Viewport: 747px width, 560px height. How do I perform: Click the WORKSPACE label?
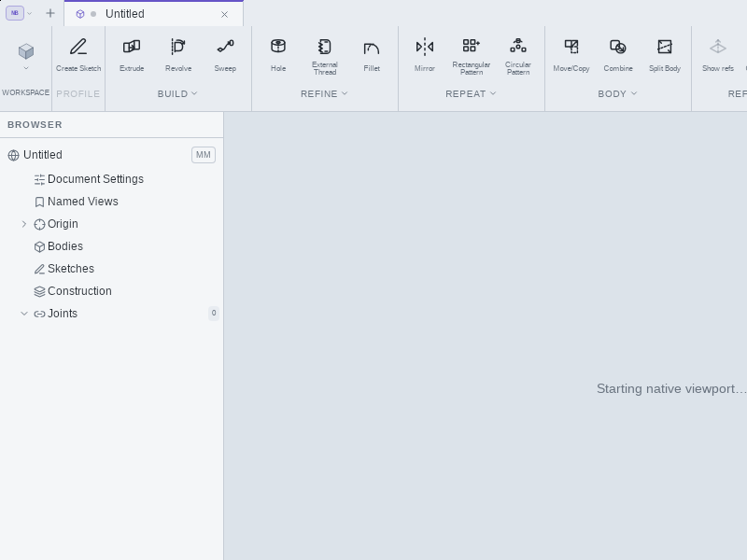pos(26,92)
